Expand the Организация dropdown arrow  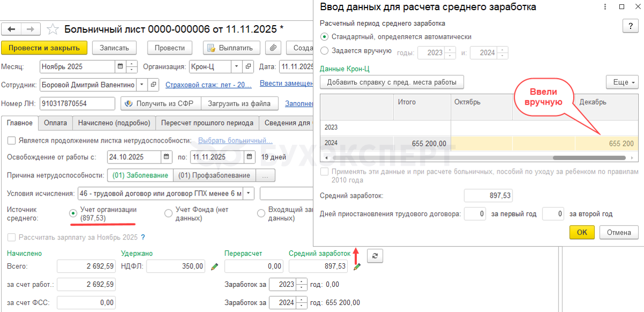click(x=237, y=67)
